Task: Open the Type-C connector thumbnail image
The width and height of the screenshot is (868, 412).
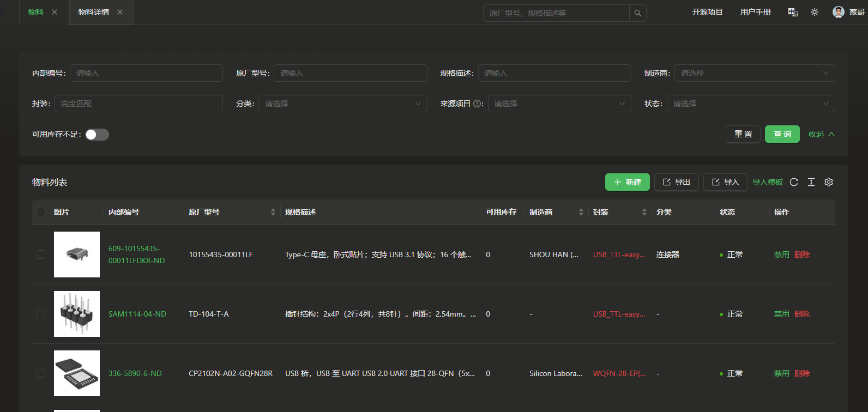Action: (77, 255)
